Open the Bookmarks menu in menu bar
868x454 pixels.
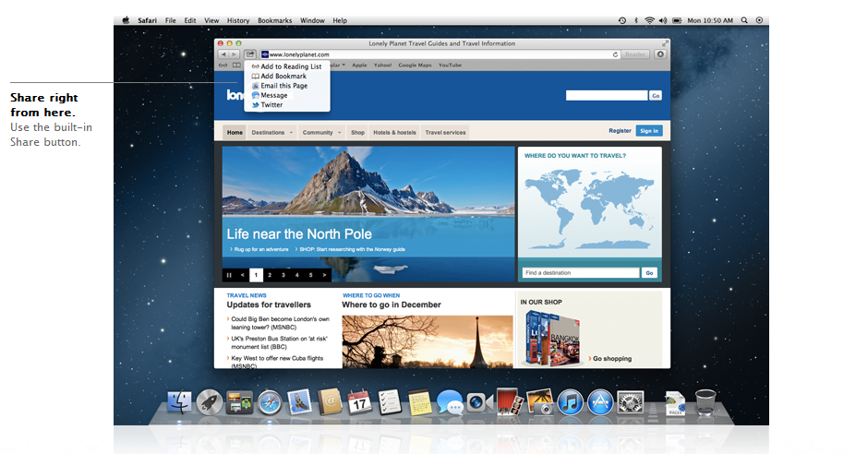pyautogui.click(x=274, y=20)
